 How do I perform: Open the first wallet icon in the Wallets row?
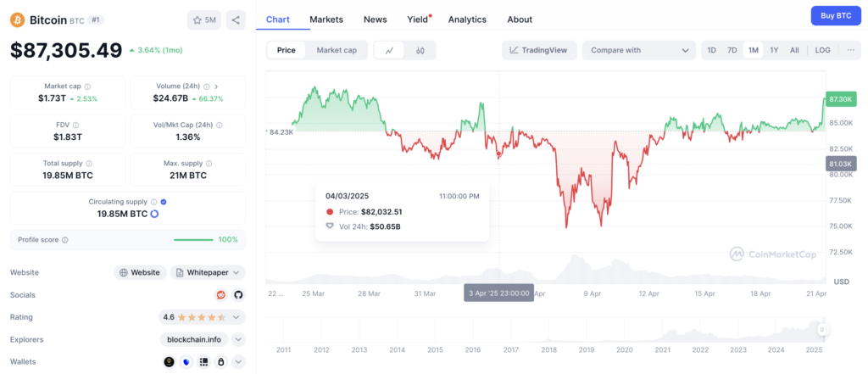coord(169,362)
